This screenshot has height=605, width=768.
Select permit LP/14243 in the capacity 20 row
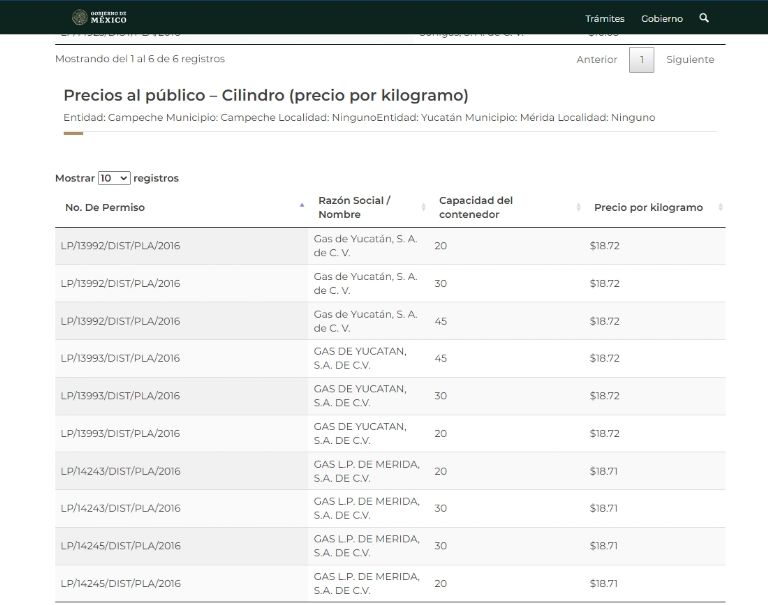point(120,471)
